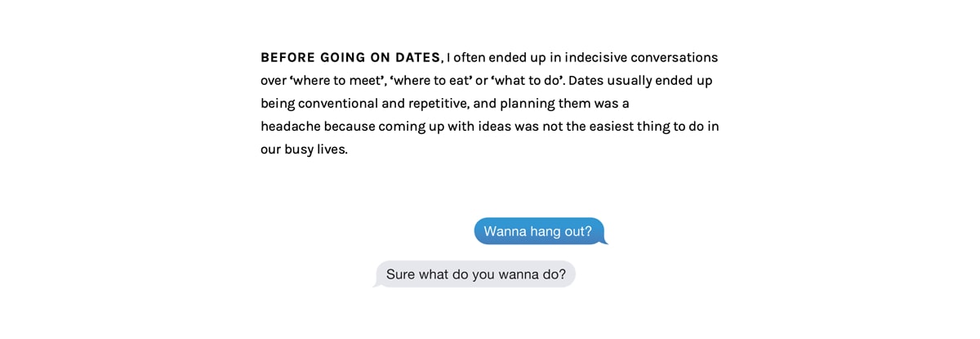Click the word "hang" in the blue bubble

click(x=545, y=231)
